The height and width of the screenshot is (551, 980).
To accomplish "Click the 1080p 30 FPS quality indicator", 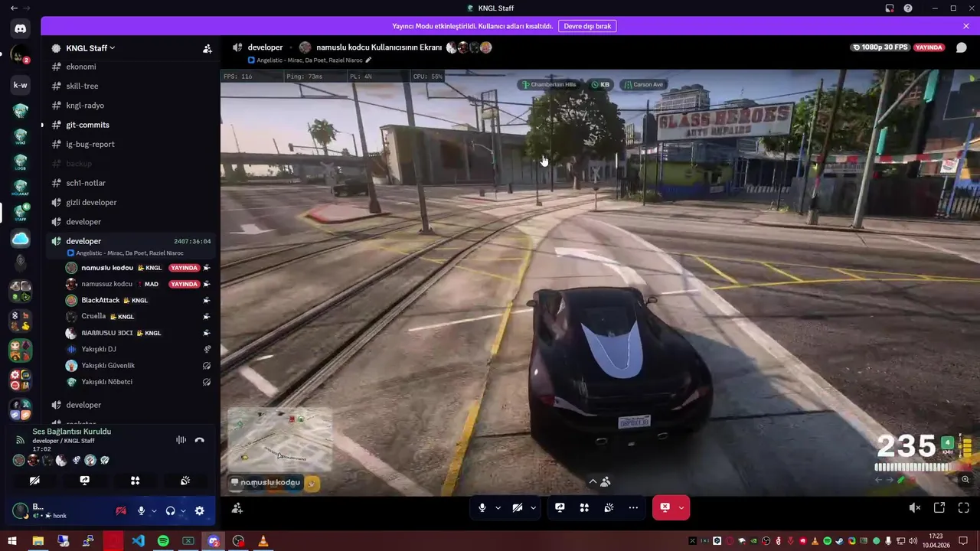I will coord(880,47).
